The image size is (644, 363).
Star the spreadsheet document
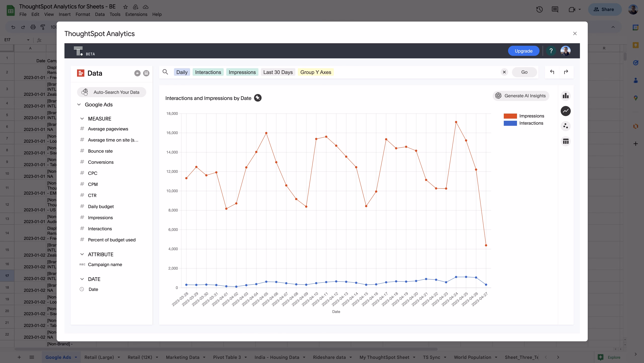click(126, 7)
